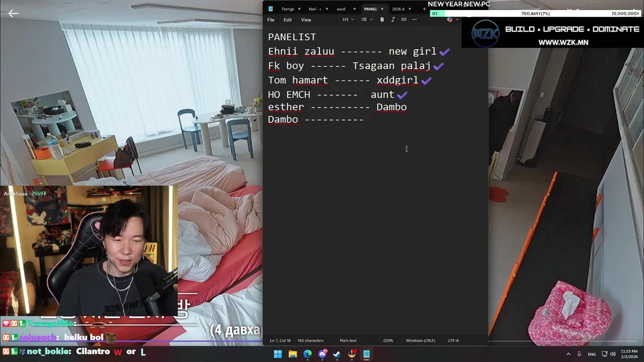Add a new Notepad tab

pos(424,9)
